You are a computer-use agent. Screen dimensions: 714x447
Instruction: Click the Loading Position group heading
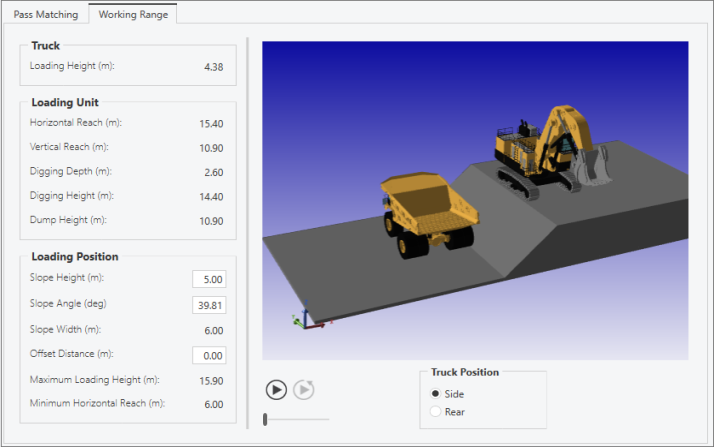pyautogui.click(x=75, y=257)
